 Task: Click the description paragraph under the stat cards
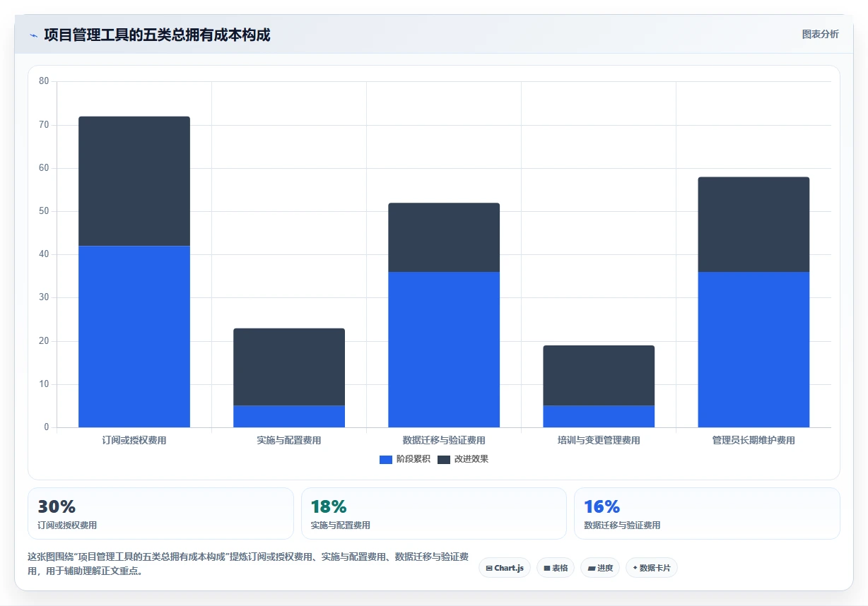tap(248, 564)
